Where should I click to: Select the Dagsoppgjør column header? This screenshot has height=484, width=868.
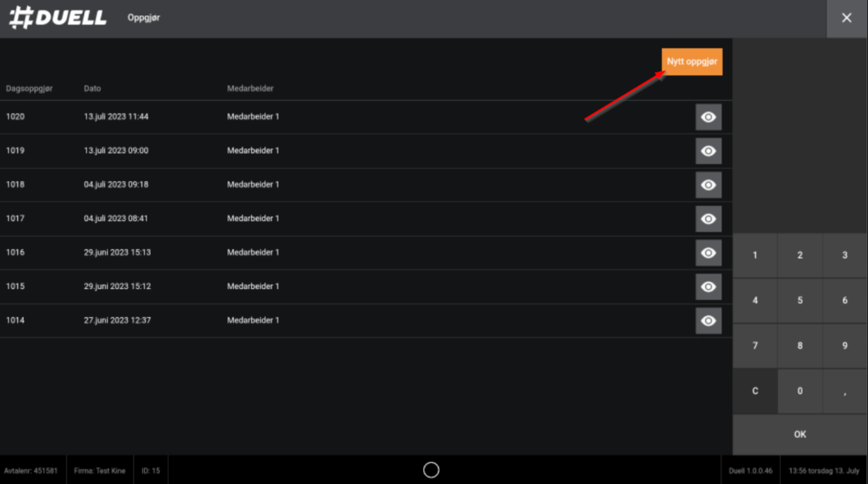tap(30, 89)
